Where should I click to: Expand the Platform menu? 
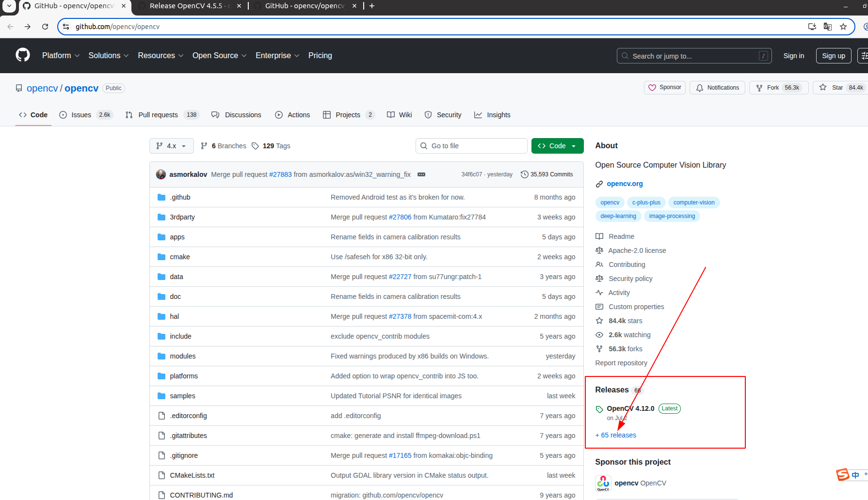(61, 56)
